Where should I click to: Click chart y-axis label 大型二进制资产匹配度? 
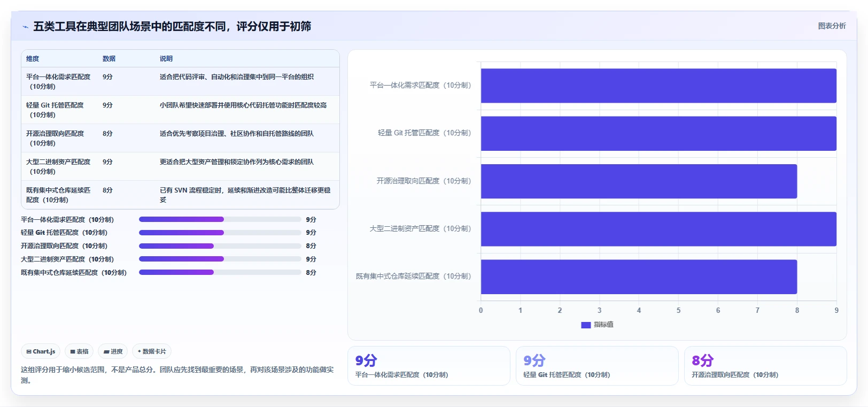[x=420, y=229]
